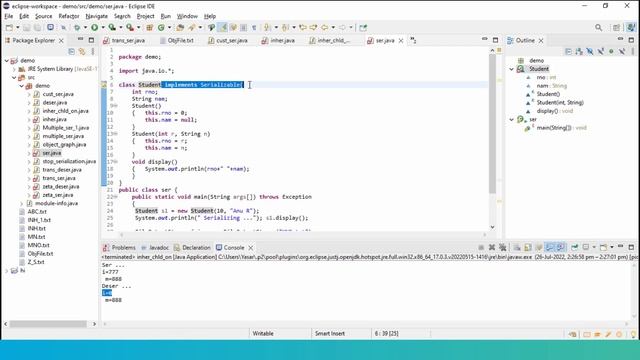The width and height of the screenshot is (640, 360).
Task: Click Collapse All in Package Explorer
Action: (71, 51)
